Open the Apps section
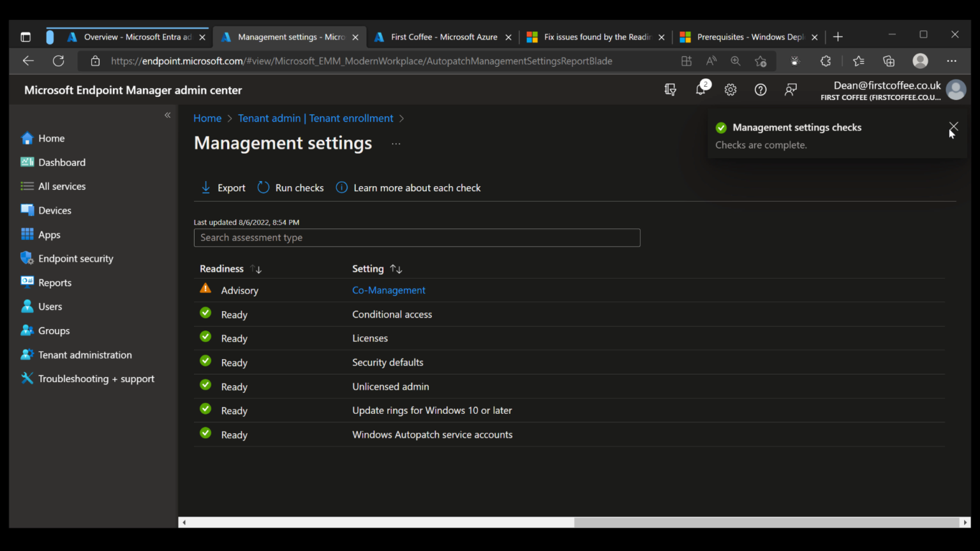Viewport: 980px width, 551px height. (49, 234)
